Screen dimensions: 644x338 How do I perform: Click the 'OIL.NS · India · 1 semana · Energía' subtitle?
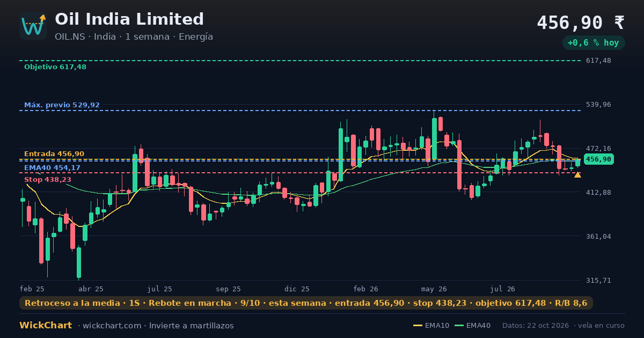(x=134, y=37)
